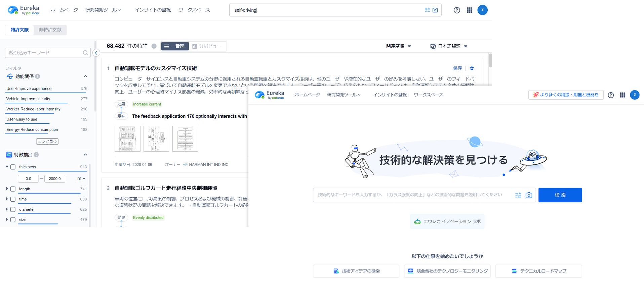Open the 日本語翻訳 translation dropdown
The width and height of the screenshot is (644, 296).
(449, 46)
